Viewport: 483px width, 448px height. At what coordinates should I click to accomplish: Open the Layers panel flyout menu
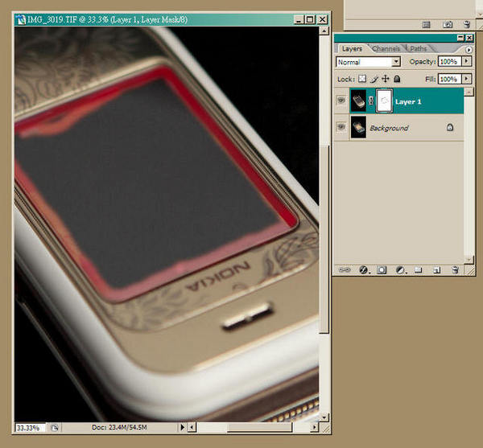pos(469,50)
